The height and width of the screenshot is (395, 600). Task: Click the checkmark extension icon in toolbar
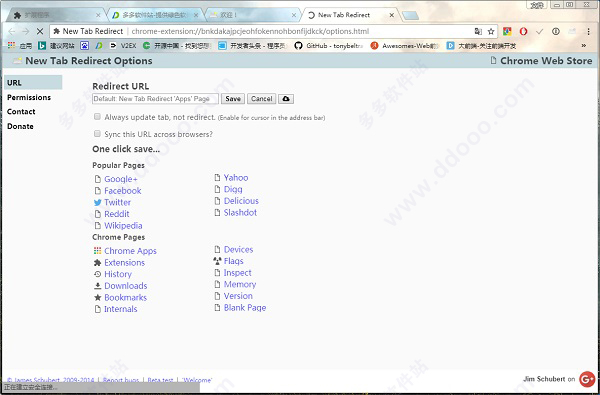(x=540, y=31)
